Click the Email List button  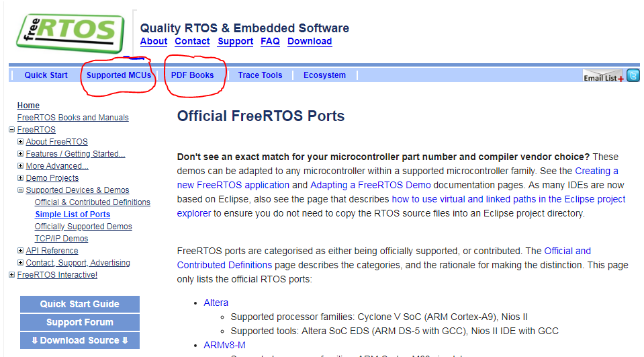pyautogui.click(x=603, y=76)
